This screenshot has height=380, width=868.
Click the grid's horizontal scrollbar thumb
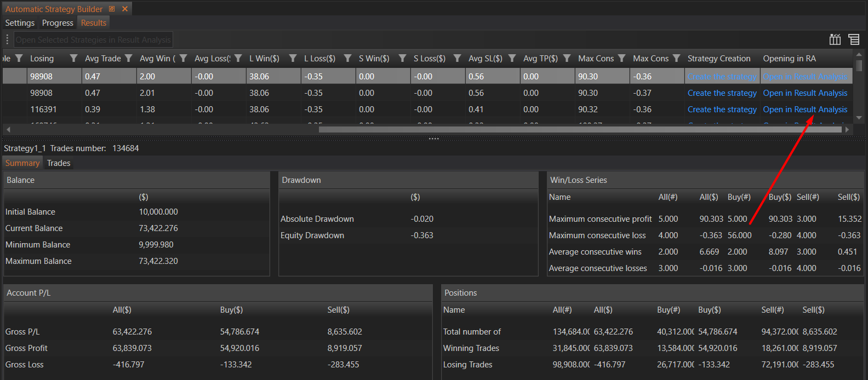tap(581, 130)
